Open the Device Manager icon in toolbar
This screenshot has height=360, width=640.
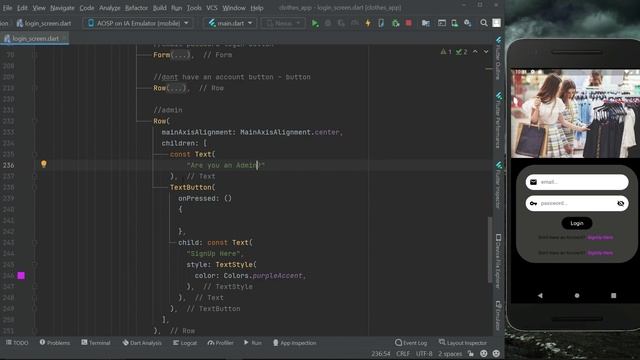pyautogui.click(x=455, y=23)
